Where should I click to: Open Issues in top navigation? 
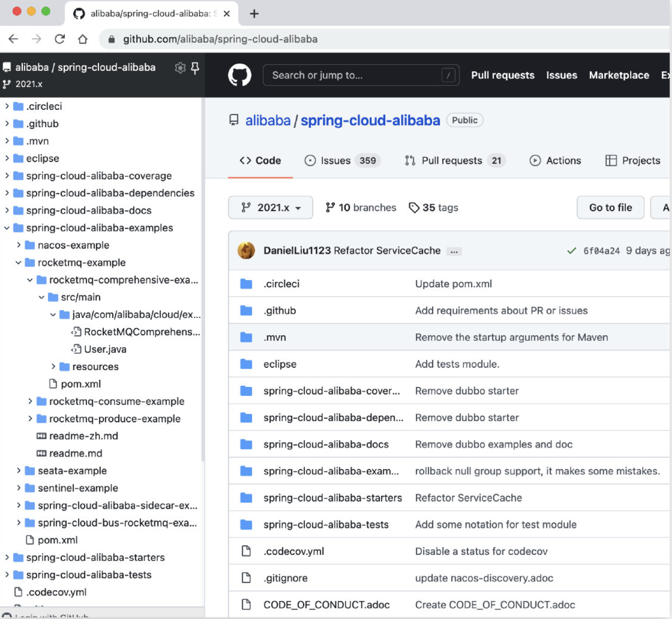pyautogui.click(x=562, y=75)
